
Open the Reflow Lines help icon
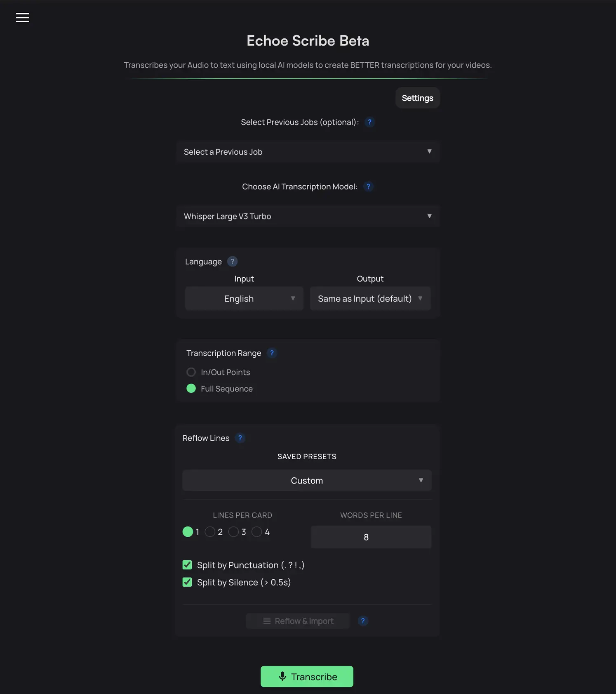[x=240, y=438]
